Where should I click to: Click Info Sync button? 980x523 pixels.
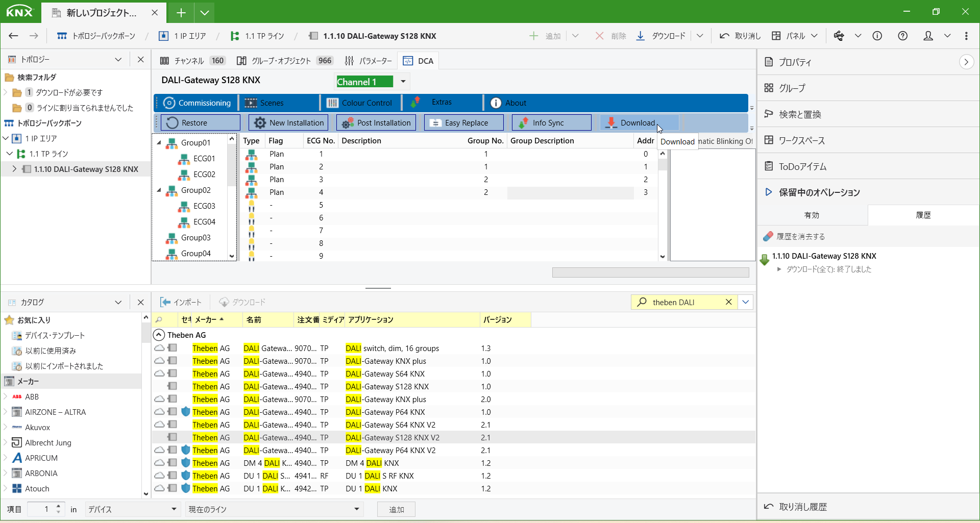[x=552, y=122]
